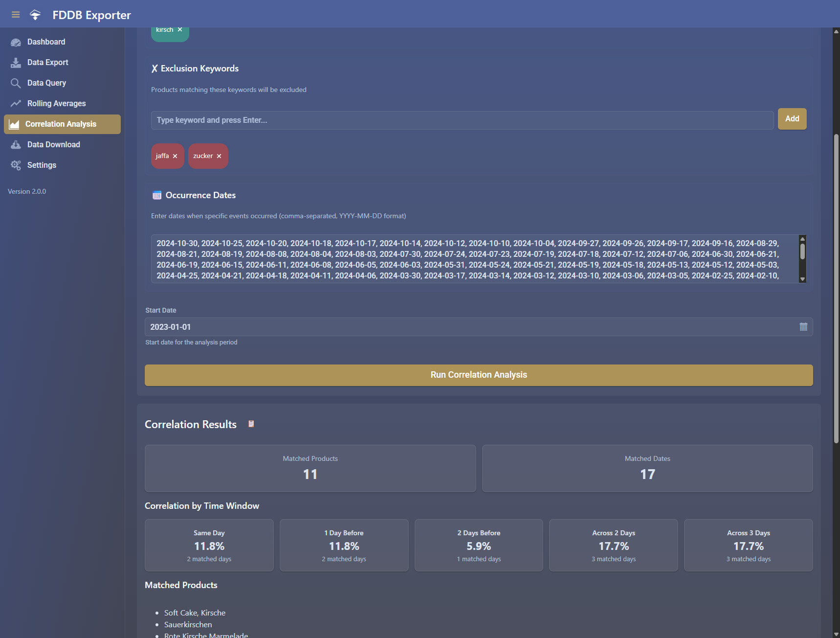Viewport: 840px width, 638px height.
Task: Run Correlation Analysis
Action: coord(478,375)
